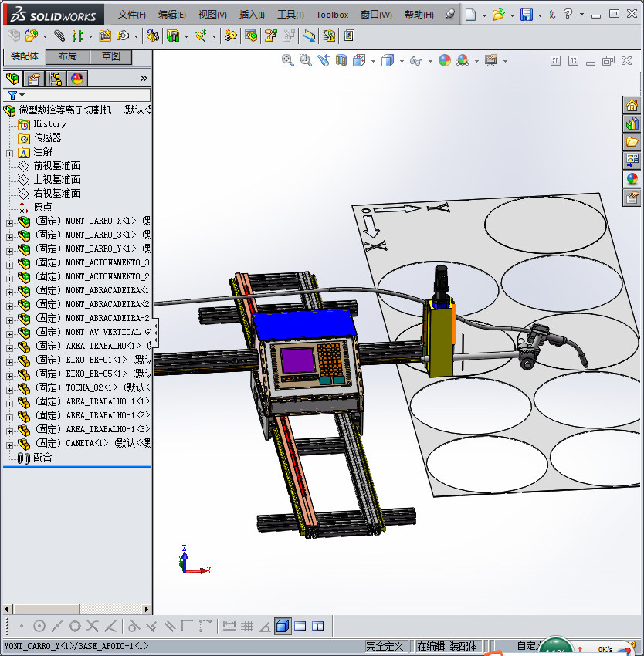This screenshot has width=644, height=656.
Task: Click the Zoom to Area icon
Action: pos(306,61)
